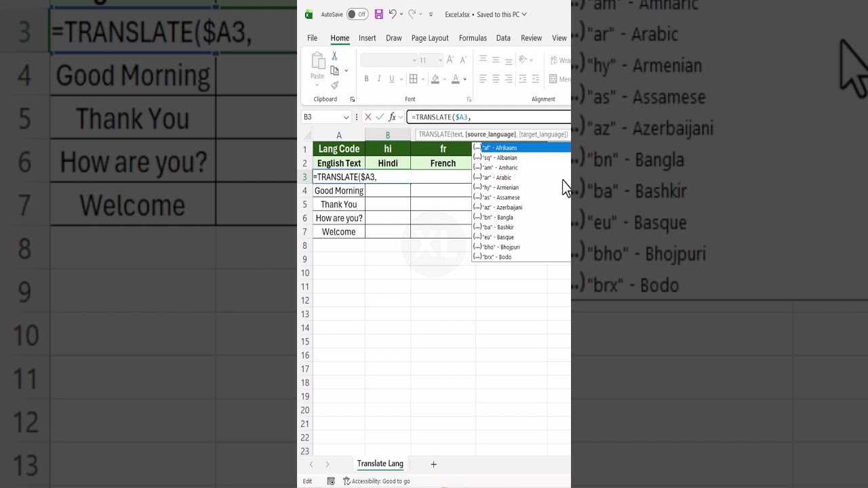868x488 pixels.
Task: Click the Increase Font Size icon
Action: (450, 60)
